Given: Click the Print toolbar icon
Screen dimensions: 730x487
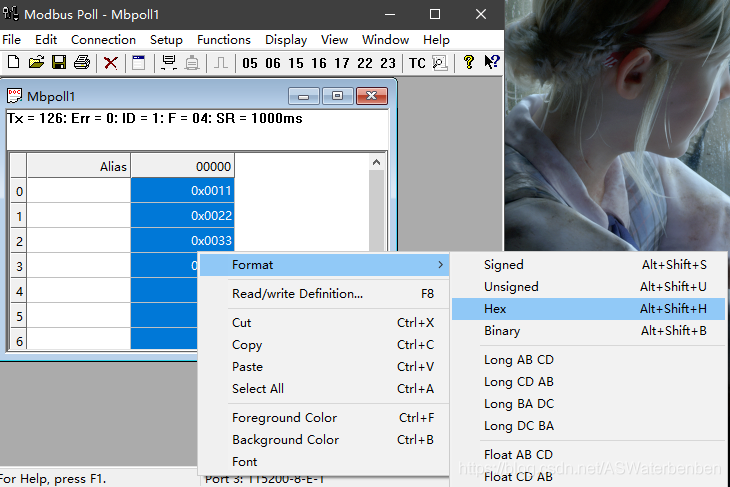Looking at the screenshot, I should pos(82,62).
